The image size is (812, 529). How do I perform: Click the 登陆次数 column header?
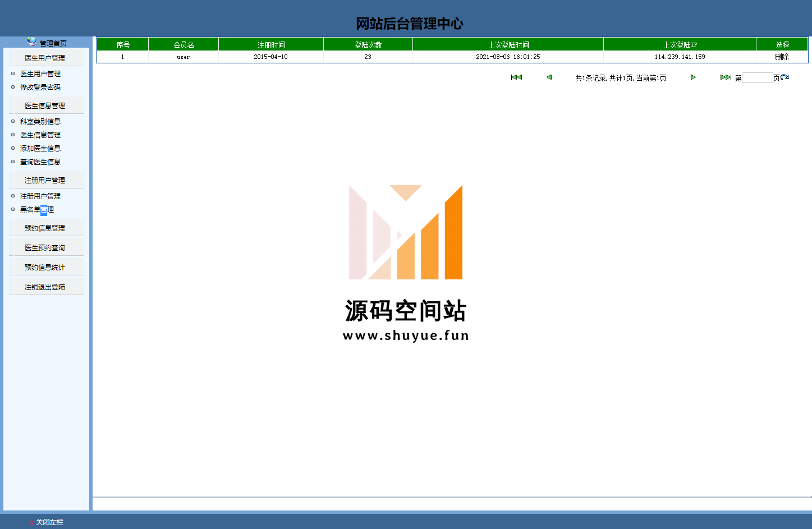click(x=368, y=44)
